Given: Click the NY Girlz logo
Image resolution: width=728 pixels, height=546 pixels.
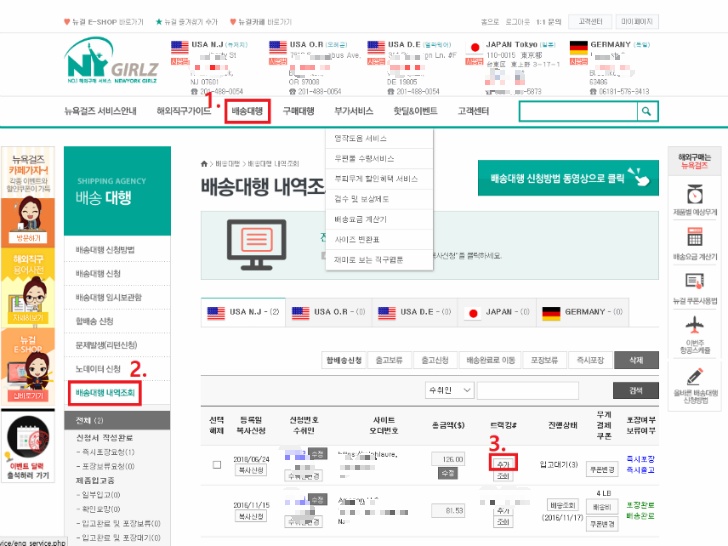Looking at the screenshot, I should 111,60.
